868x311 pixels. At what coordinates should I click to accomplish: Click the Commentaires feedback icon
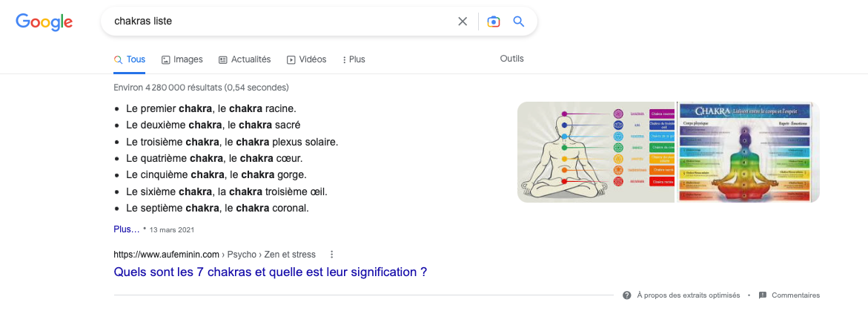tap(762, 295)
